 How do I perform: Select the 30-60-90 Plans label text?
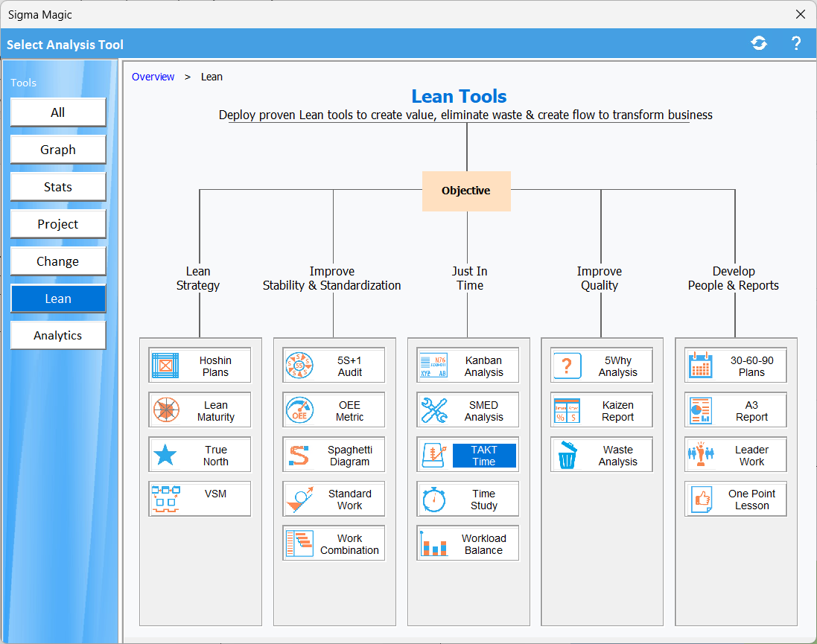(x=752, y=366)
